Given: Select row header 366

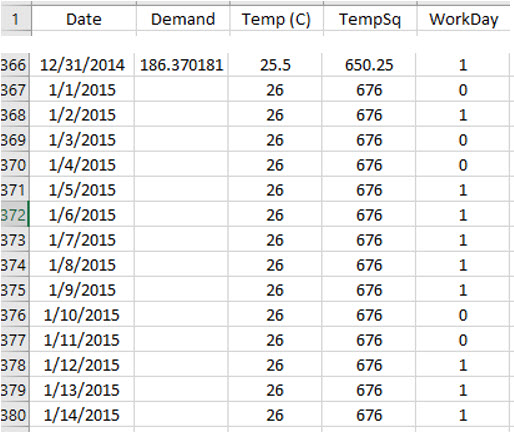Looking at the screenshot, I should tap(14, 65).
